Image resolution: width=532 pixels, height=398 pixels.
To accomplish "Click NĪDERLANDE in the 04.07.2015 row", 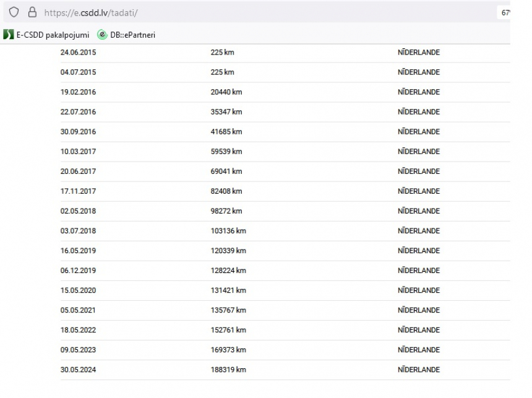I will (x=419, y=72).
